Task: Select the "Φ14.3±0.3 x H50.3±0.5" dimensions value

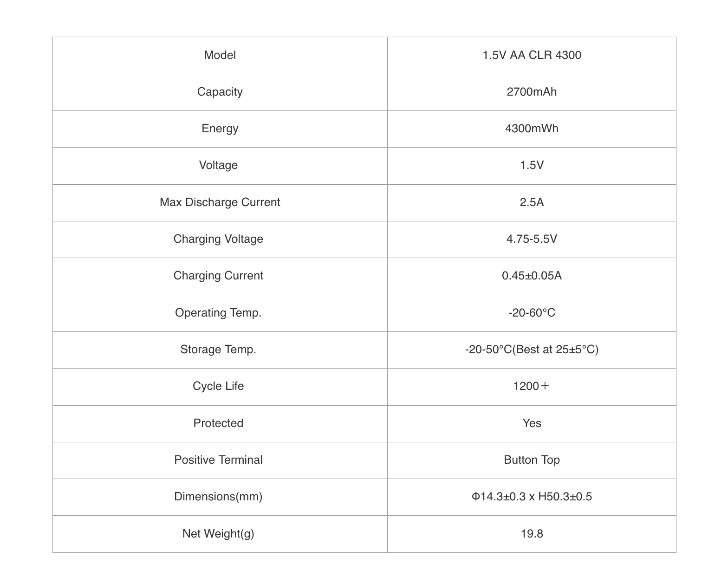Action: (x=532, y=497)
